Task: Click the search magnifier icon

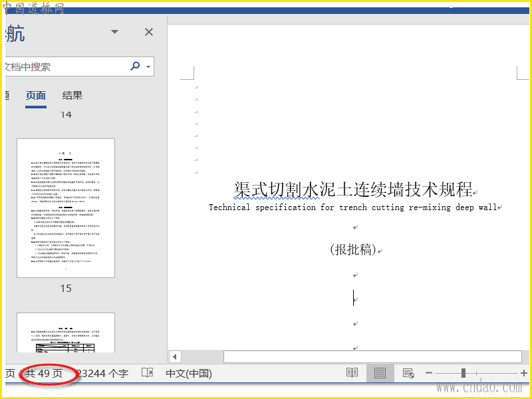Action: (135, 66)
